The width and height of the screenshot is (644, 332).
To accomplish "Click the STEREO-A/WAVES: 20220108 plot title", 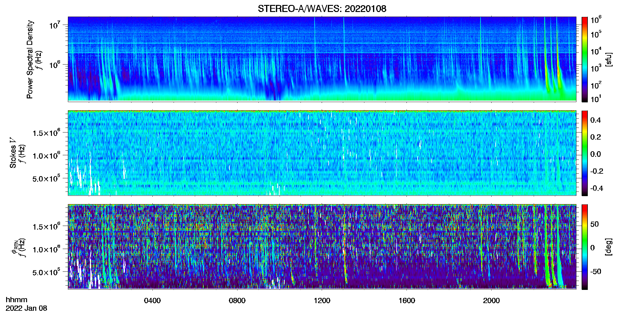I will click(x=322, y=9).
